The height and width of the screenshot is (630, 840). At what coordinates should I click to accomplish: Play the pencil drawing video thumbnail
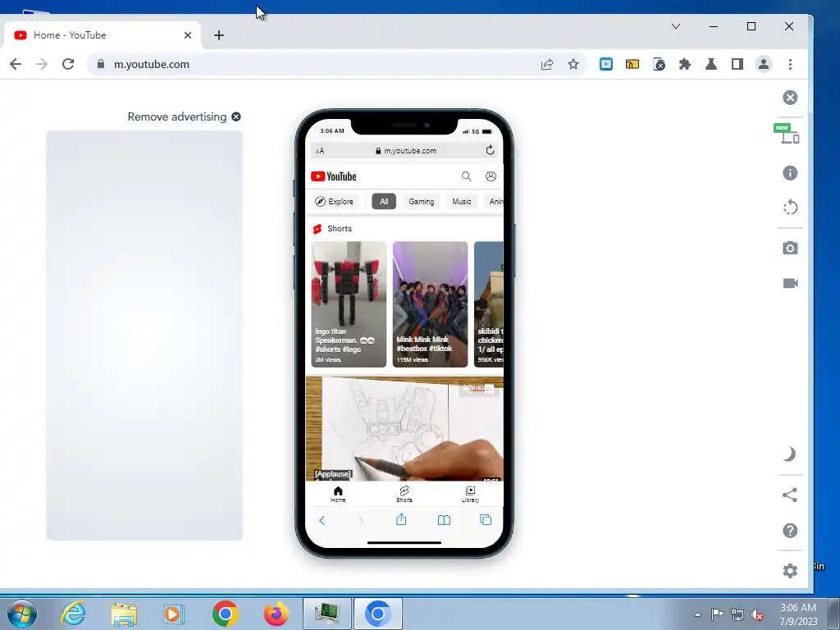(x=404, y=428)
